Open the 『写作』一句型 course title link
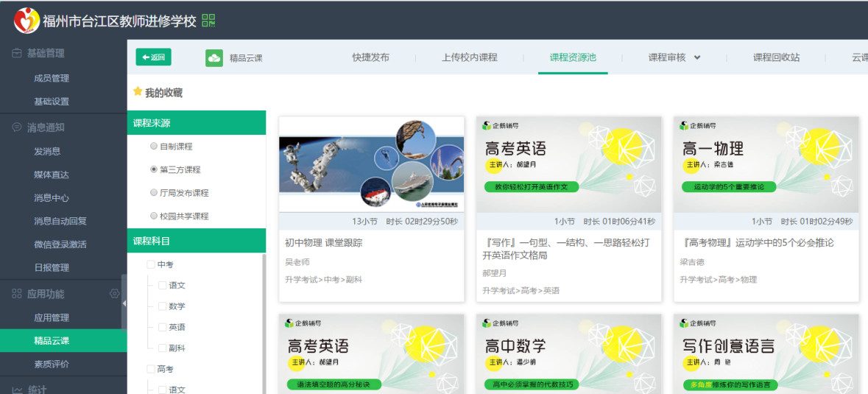This screenshot has height=394, width=868. click(565, 249)
